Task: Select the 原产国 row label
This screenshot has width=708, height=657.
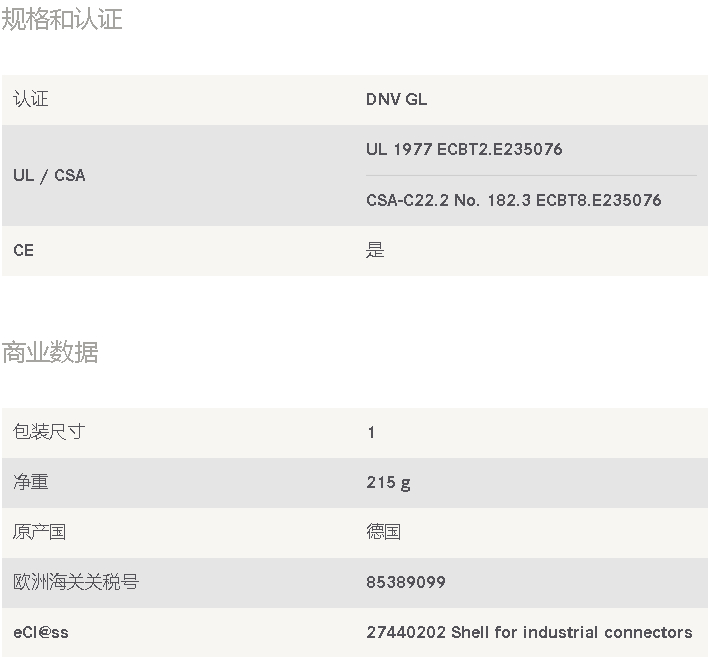Action: pos(40,532)
